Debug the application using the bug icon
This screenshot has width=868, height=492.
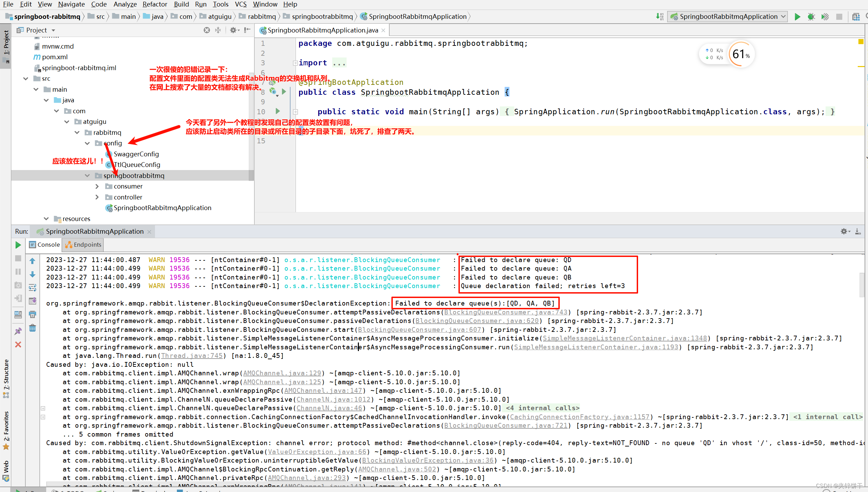811,16
